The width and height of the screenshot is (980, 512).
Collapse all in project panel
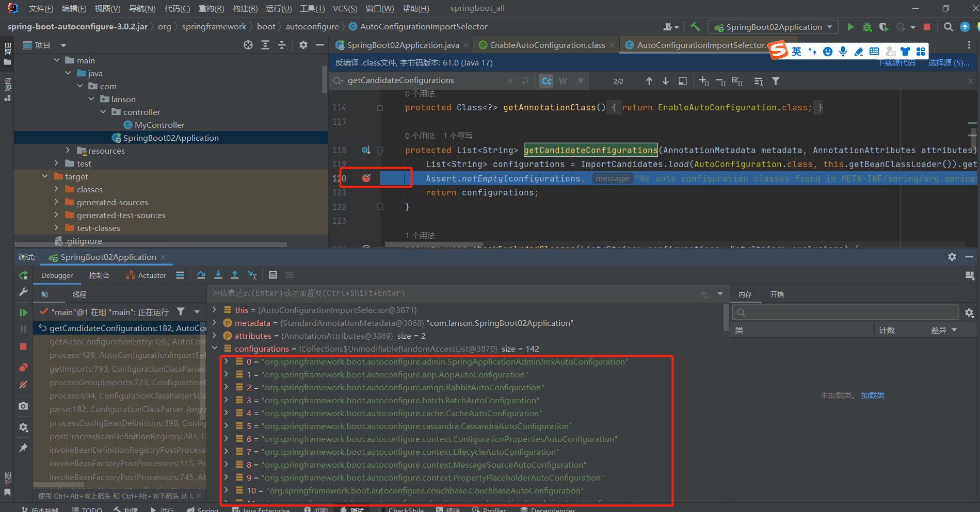[x=282, y=45]
